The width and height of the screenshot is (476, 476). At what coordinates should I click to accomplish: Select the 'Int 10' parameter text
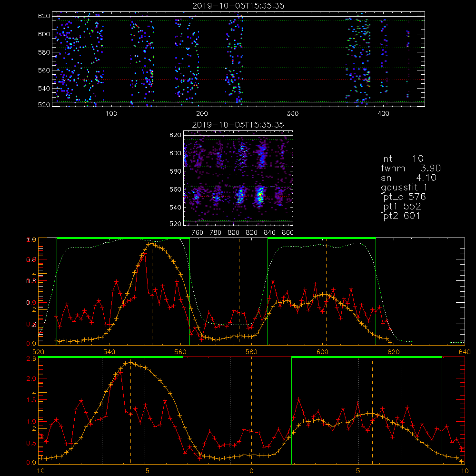point(402,159)
